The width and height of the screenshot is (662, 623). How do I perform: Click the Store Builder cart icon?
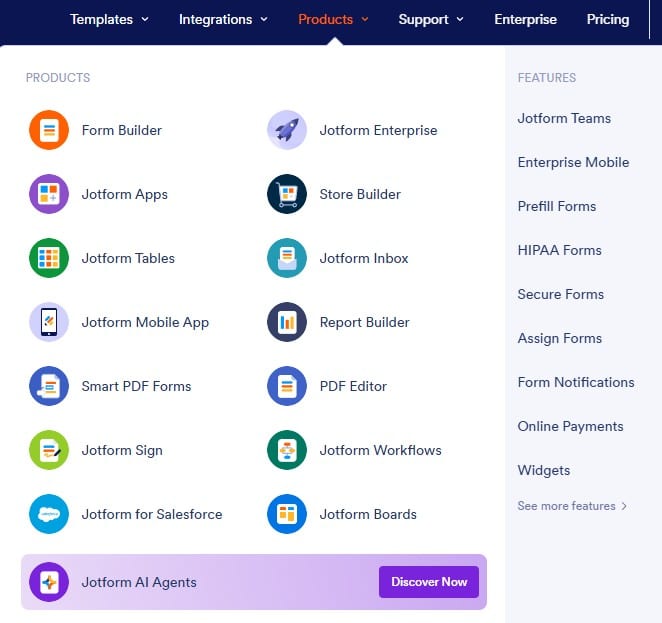(287, 194)
